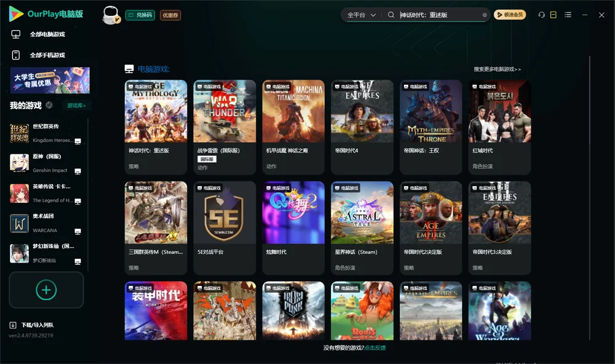615x364 pixels.
Task: Open the user avatar profile
Action: point(111,15)
